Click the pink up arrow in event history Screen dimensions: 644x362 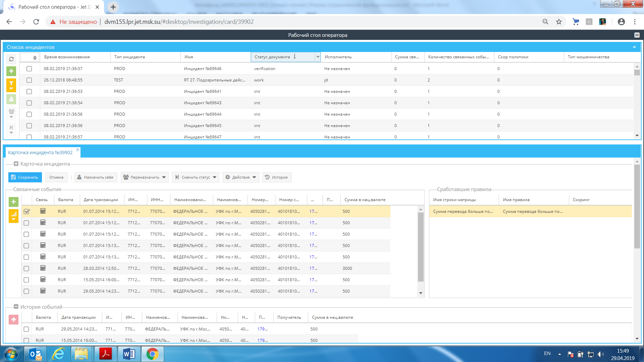click(13, 320)
